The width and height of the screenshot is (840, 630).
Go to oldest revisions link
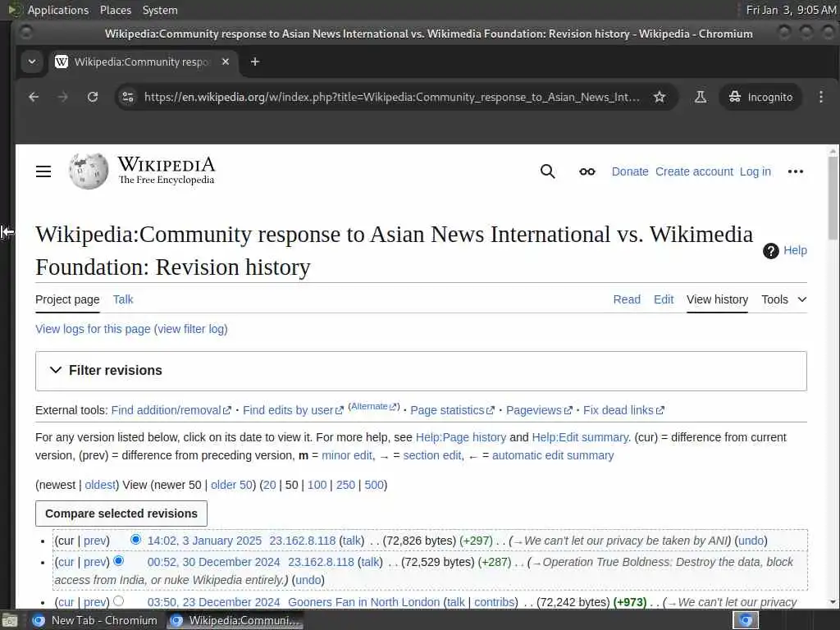[100, 485]
